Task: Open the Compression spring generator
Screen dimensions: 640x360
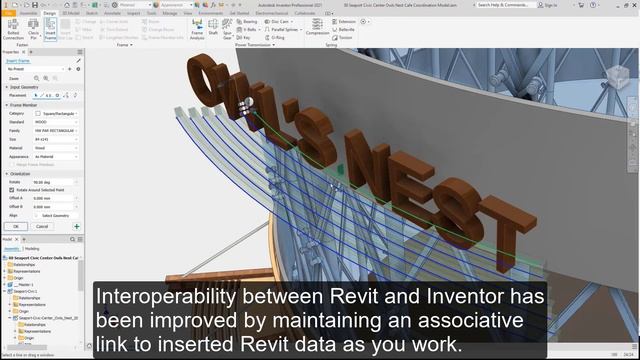Action: click(317, 27)
